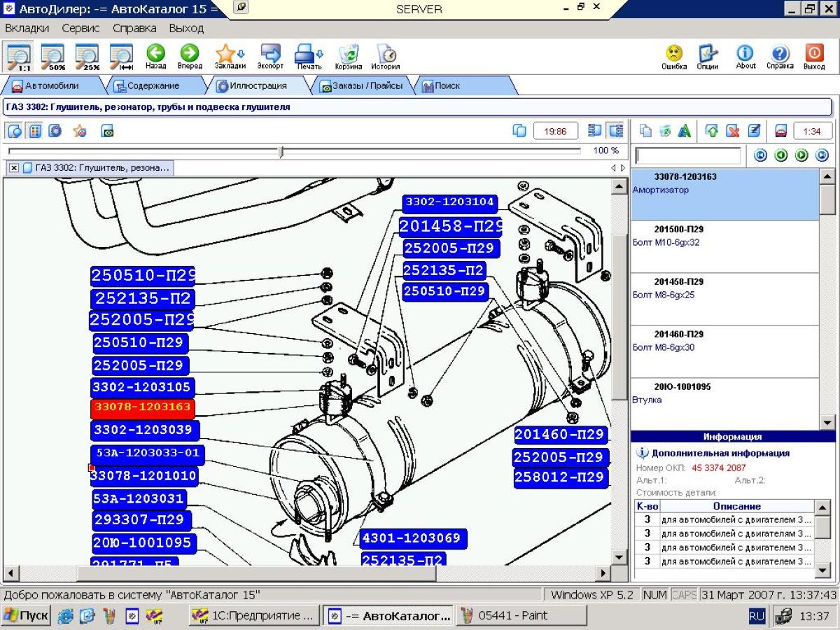840x630 pixels.
Task: Click the illustration vertical scrollbar down arrow
Action: click(x=619, y=557)
